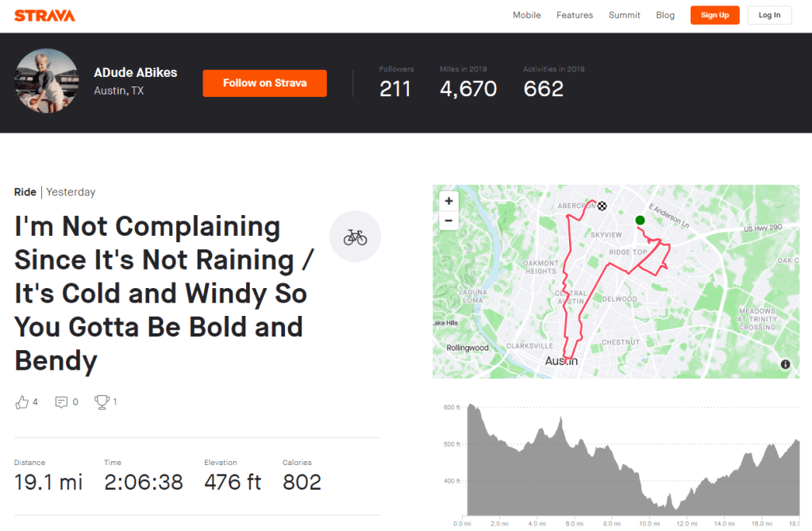Click the comments speech bubble icon
The image size is (812, 531).
tap(61, 402)
